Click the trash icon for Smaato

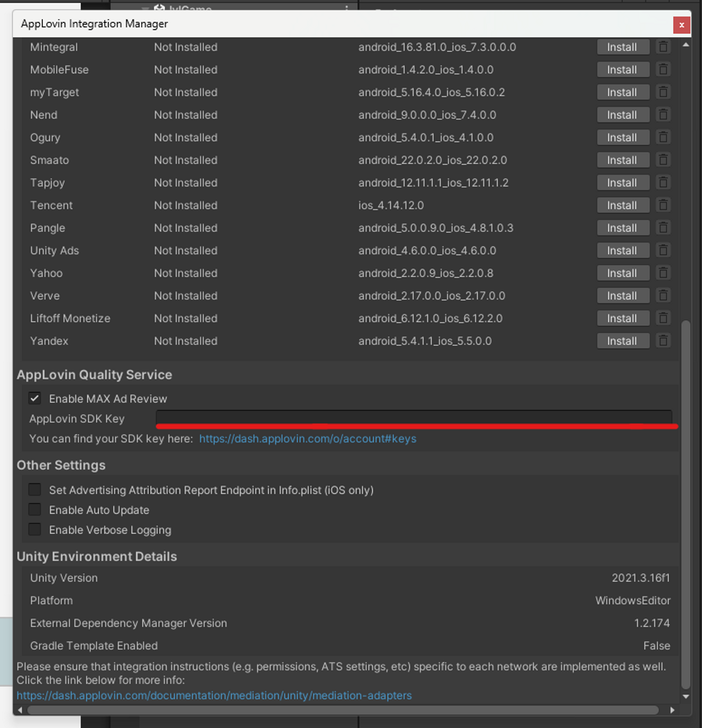663,160
